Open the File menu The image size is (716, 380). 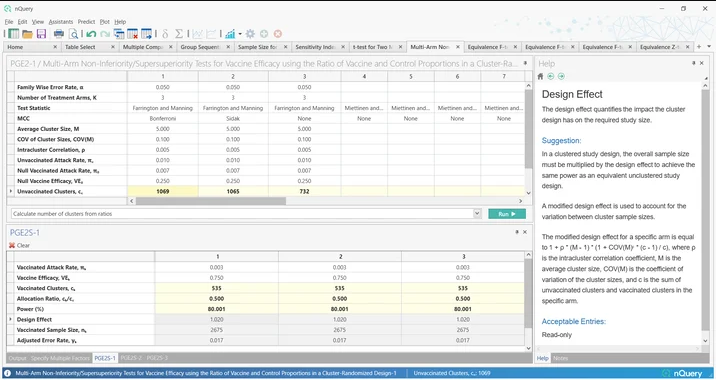[x=9, y=21]
